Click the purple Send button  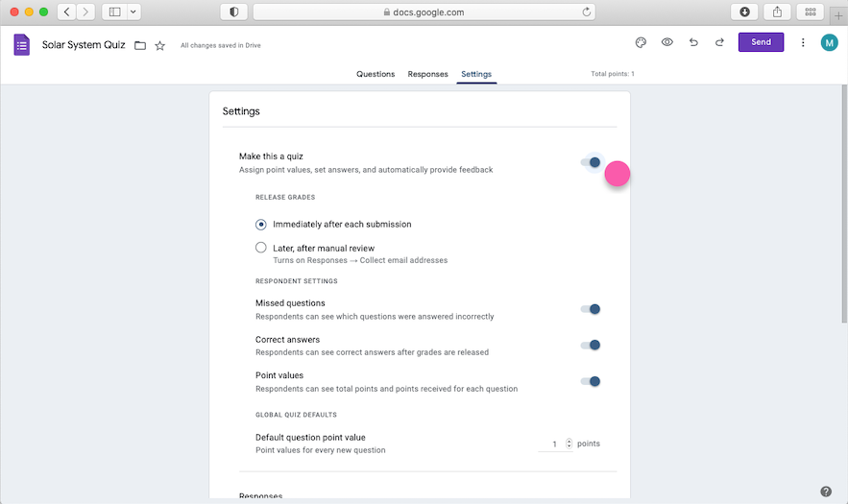pyautogui.click(x=761, y=42)
